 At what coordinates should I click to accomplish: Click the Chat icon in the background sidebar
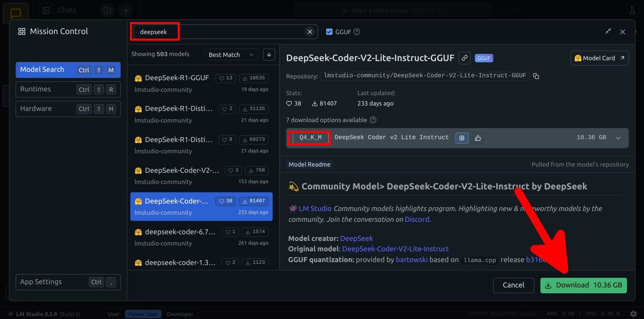pos(16,12)
